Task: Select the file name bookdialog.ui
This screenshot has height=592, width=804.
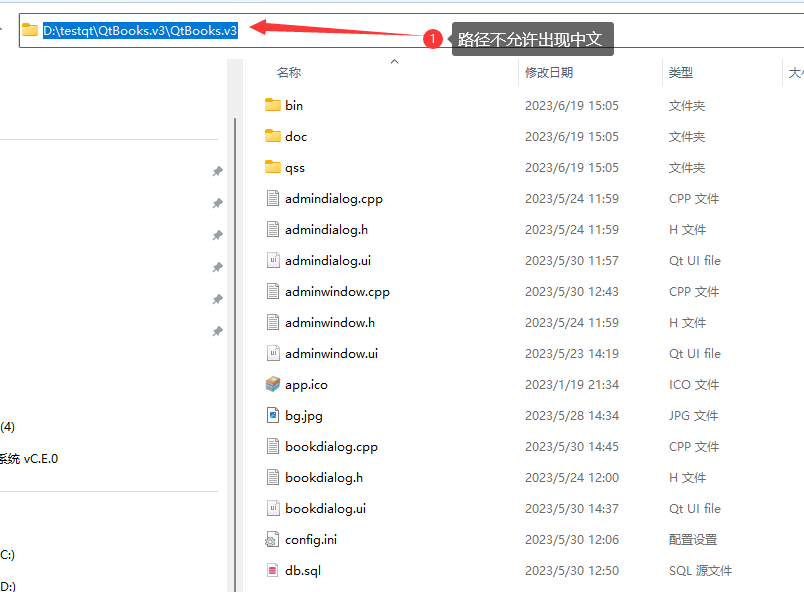Action: pyautogui.click(x=326, y=508)
